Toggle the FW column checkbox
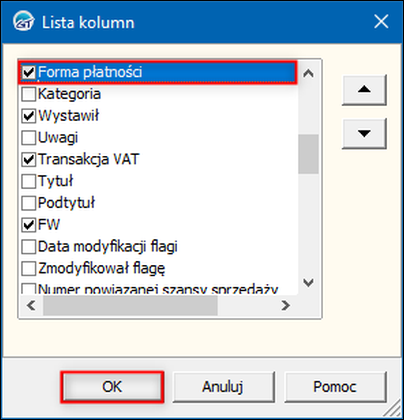The image size is (404, 420). coord(29,225)
